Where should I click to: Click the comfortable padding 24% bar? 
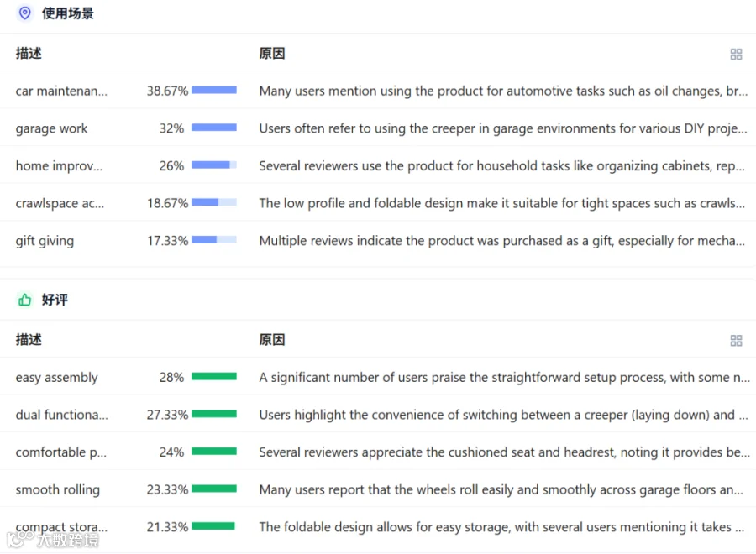[214, 452]
